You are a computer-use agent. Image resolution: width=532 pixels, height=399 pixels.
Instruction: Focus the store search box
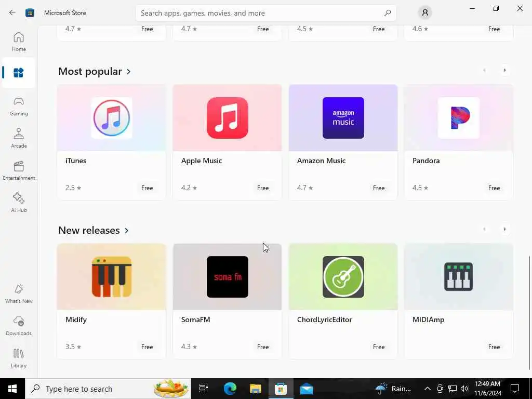click(265, 13)
